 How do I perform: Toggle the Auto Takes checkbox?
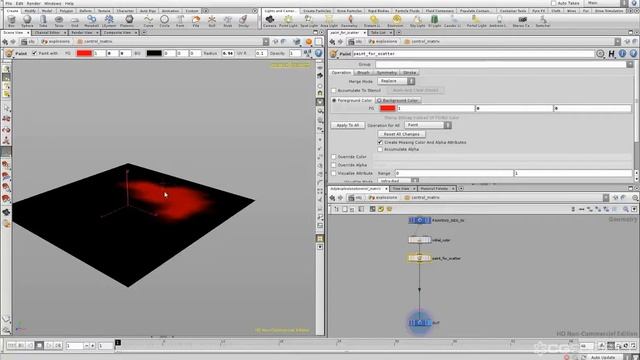[553, 3]
